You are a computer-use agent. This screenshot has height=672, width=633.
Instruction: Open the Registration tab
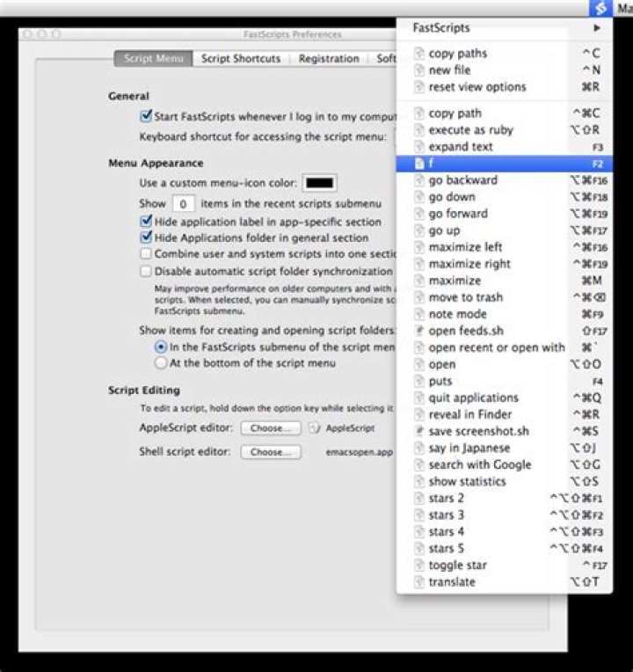click(329, 58)
